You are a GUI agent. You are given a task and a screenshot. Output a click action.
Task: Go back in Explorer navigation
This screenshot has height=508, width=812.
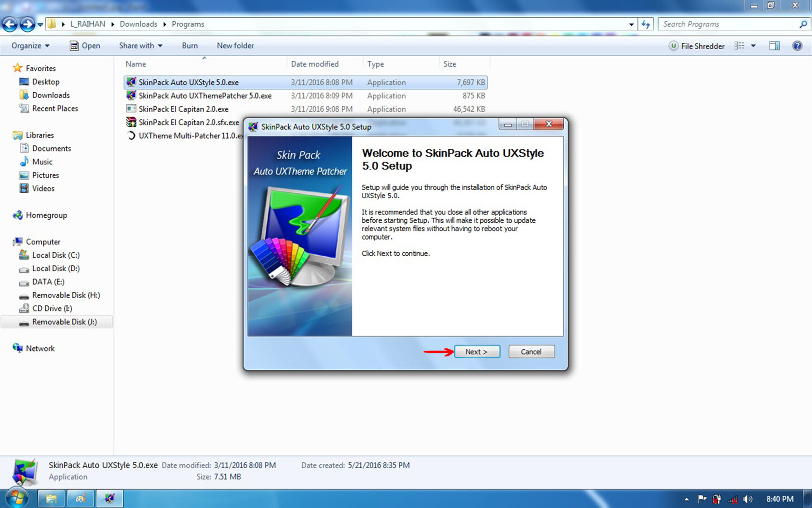click(10, 24)
